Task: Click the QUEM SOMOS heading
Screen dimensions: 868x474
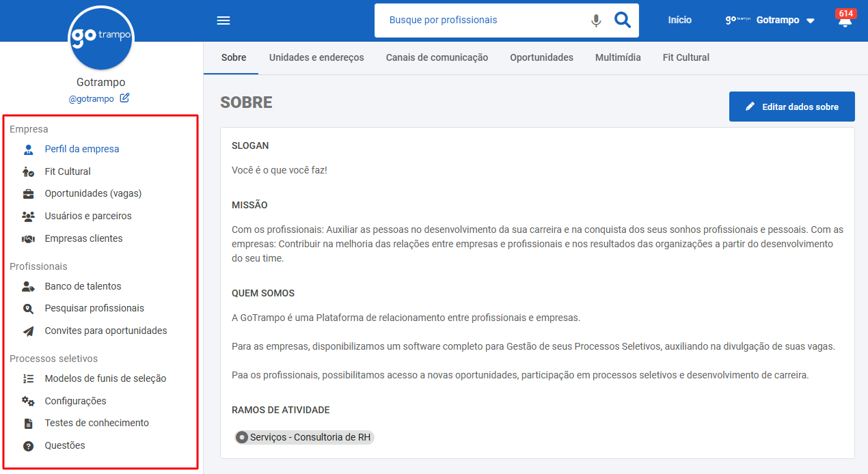Action: [x=263, y=293]
